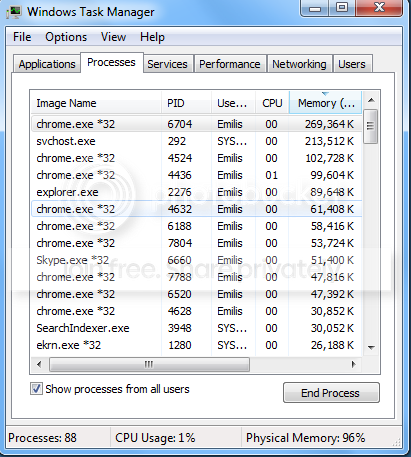This screenshot has height=457, width=411.
Task: Click the End Process button
Action: tap(331, 393)
